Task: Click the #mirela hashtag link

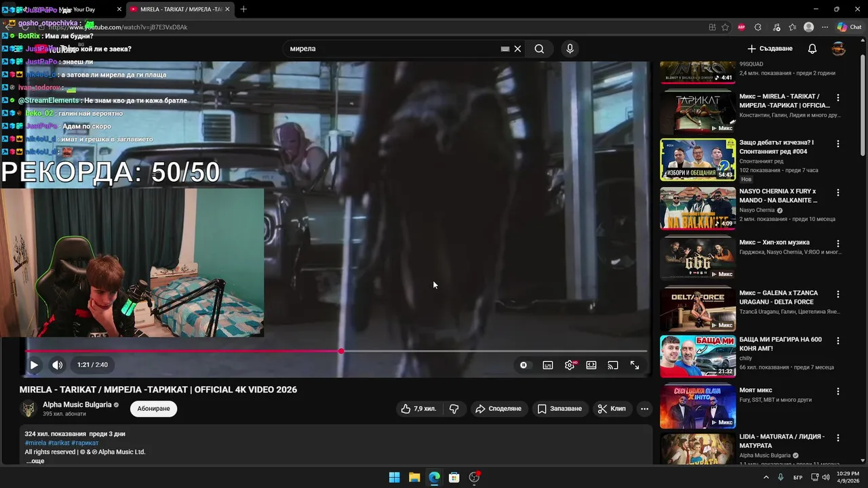Action: click(x=35, y=443)
